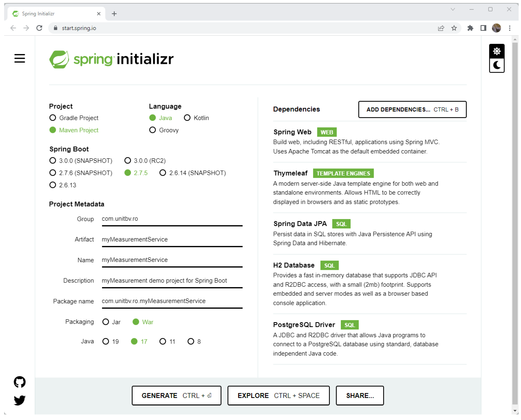Image resolution: width=521 pixels, height=420 pixels.
Task: Select Gradle Project radio option
Action: tap(53, 118)
